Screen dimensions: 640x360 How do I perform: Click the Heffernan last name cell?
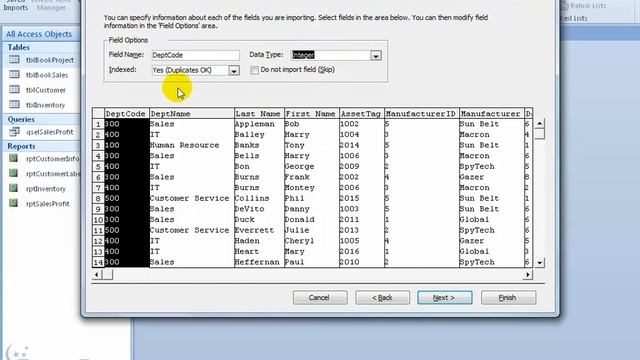(x=258, y=262)
